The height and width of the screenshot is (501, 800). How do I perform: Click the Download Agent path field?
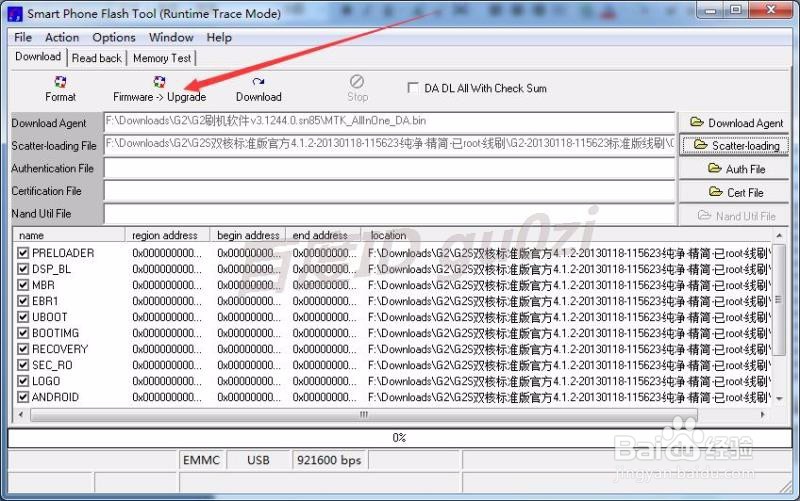(x=389, y=122)
